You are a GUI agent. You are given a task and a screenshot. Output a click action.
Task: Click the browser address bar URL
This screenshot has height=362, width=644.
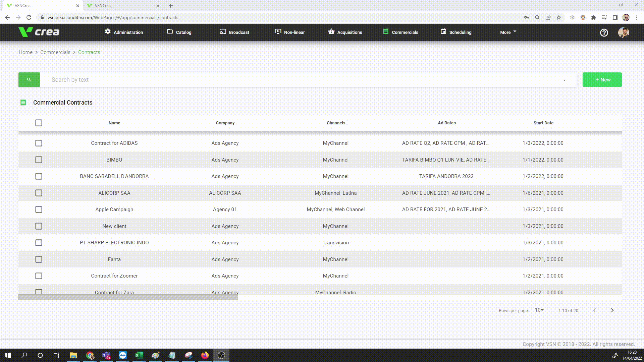coord(113,17)
